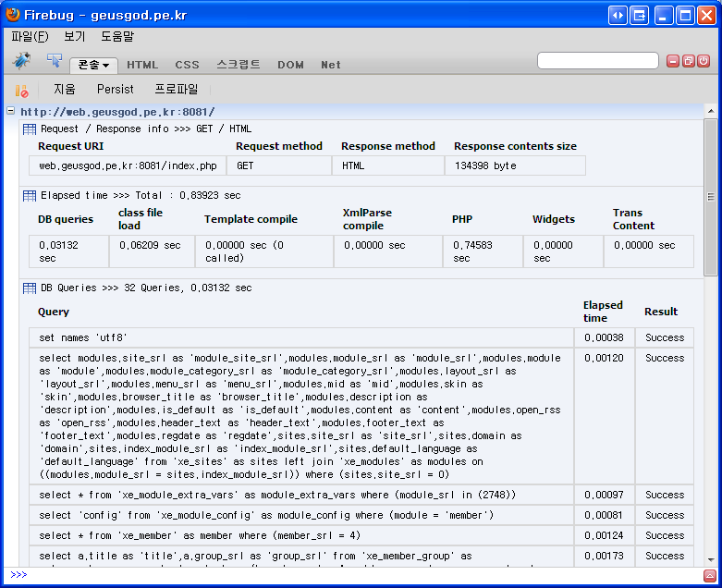The height and width of the screenshot is (588, 722).
Task: Click the command line expand icon at bottom right
Action: click(710, 576)
